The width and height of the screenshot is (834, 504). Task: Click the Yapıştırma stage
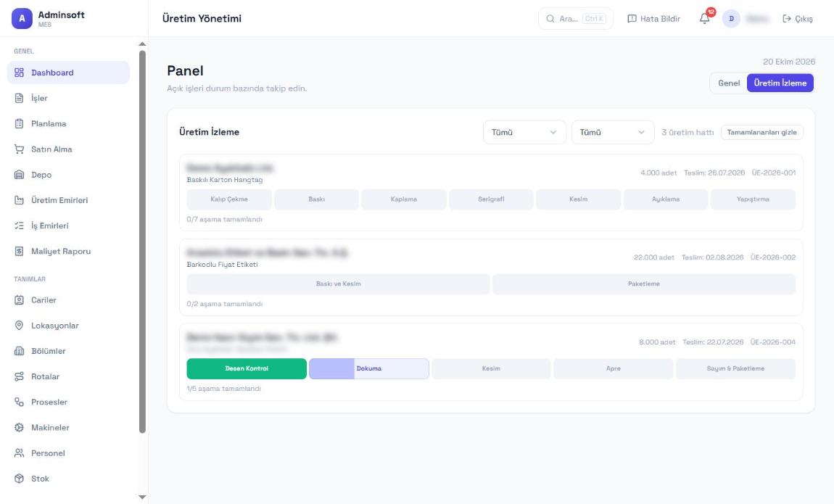point(754,199)
